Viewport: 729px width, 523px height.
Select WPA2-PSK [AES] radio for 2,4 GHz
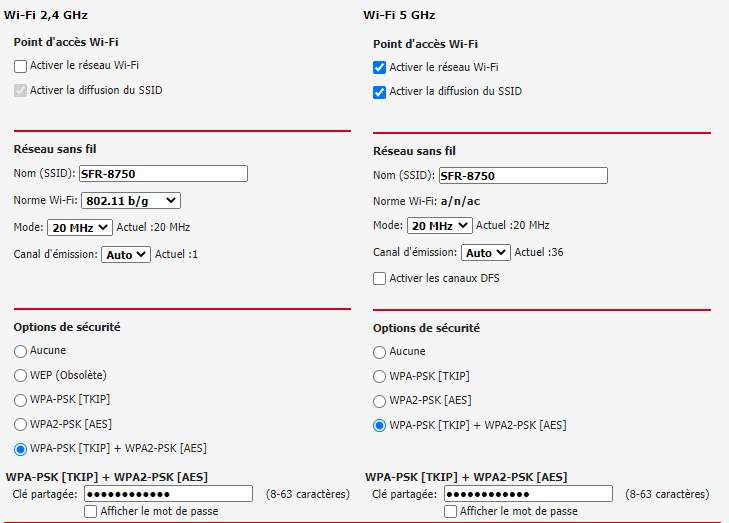20,424
